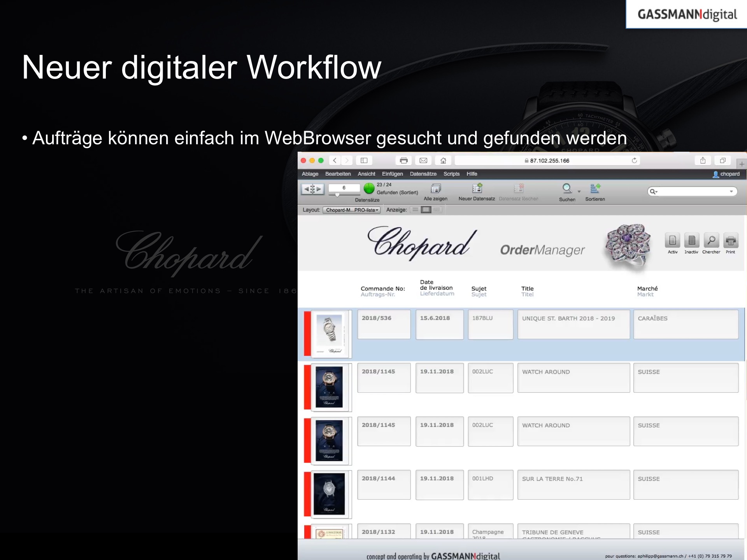747x560 pixels.
Task: Click the share icon in browser toolbar
Action: point(703,160)
